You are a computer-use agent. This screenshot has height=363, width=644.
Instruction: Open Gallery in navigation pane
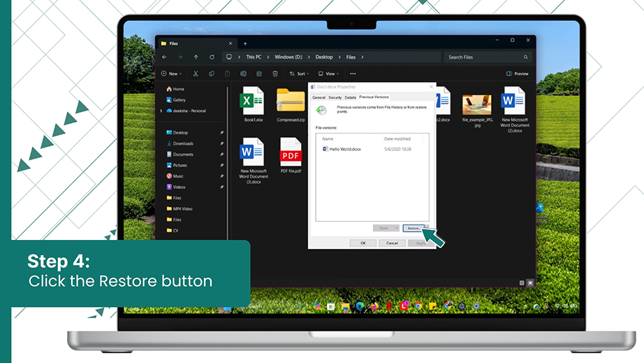click(176, 100)
